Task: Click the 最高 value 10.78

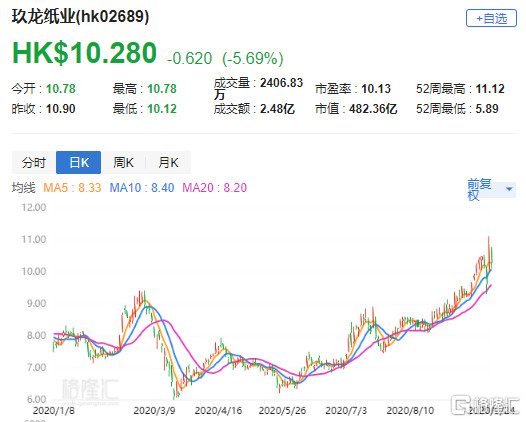Action: 162,89
